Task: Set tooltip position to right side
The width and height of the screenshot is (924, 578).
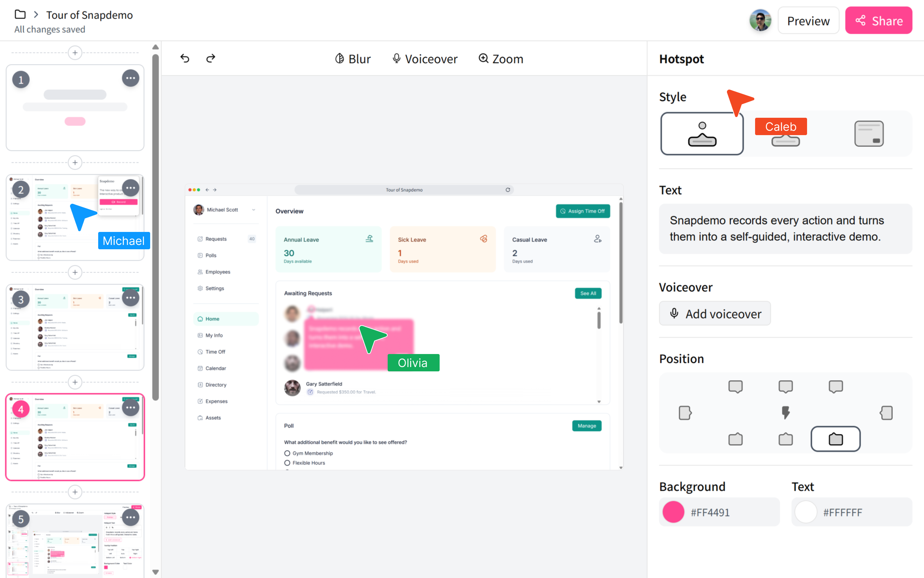Action: tap(886, 413)
